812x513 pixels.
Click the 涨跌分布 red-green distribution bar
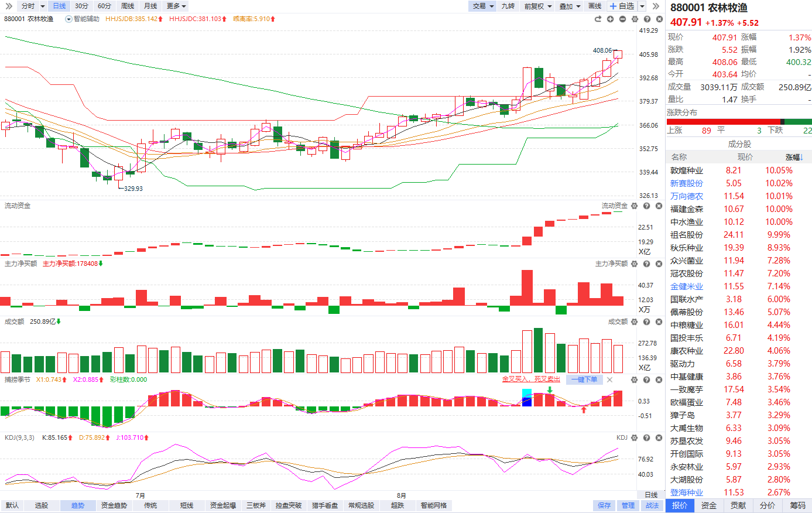[x=739, y=122]
